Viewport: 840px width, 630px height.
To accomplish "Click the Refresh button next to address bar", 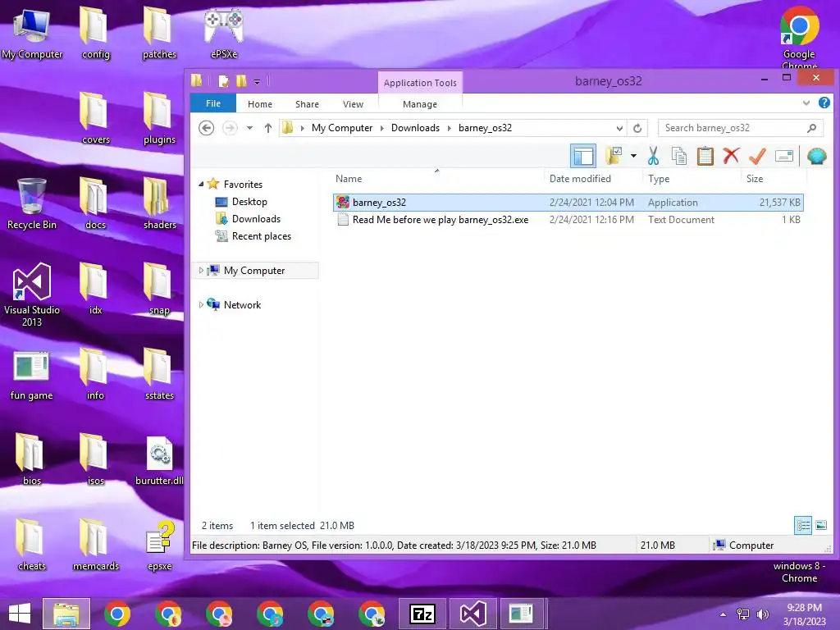I will pyautogui.click(x=637, y=128).
